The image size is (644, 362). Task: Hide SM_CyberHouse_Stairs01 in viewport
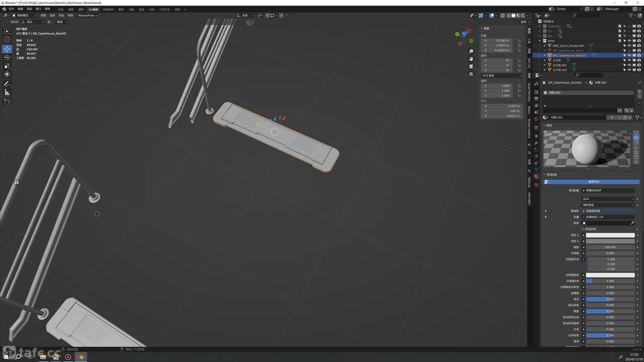point(629,55)
